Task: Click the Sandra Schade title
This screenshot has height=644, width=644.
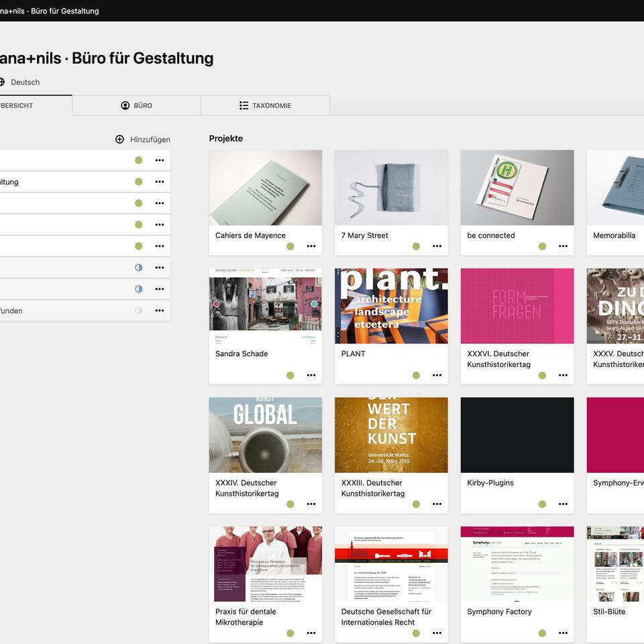Action: coord(241,354)
